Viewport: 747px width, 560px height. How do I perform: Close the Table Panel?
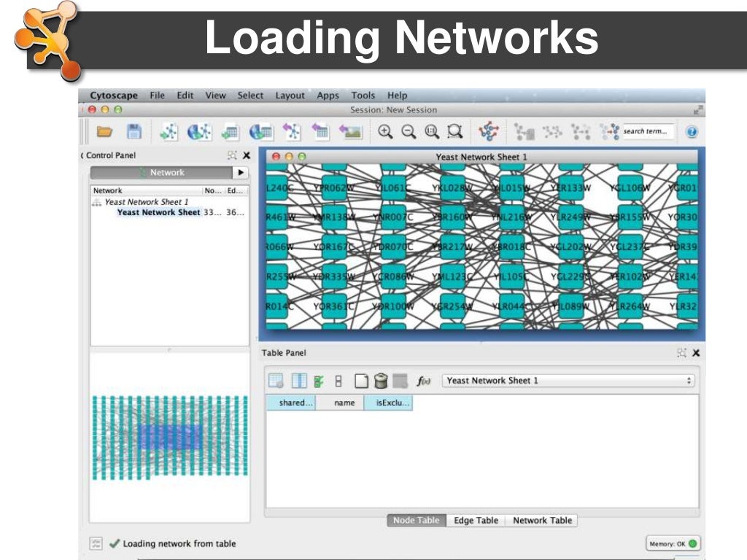(696, 353)
